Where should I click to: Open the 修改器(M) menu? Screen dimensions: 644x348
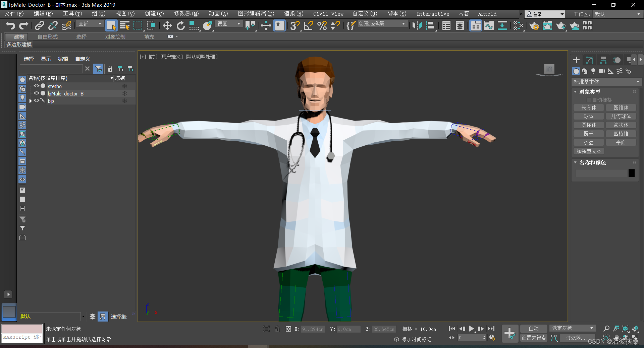click(x=186, y=14)
